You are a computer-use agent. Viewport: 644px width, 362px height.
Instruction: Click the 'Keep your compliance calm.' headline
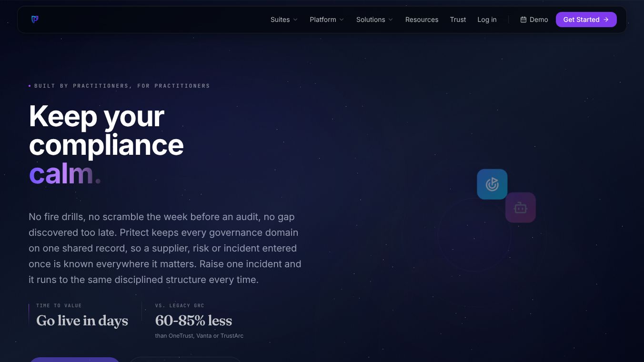[x=106, y=145]
